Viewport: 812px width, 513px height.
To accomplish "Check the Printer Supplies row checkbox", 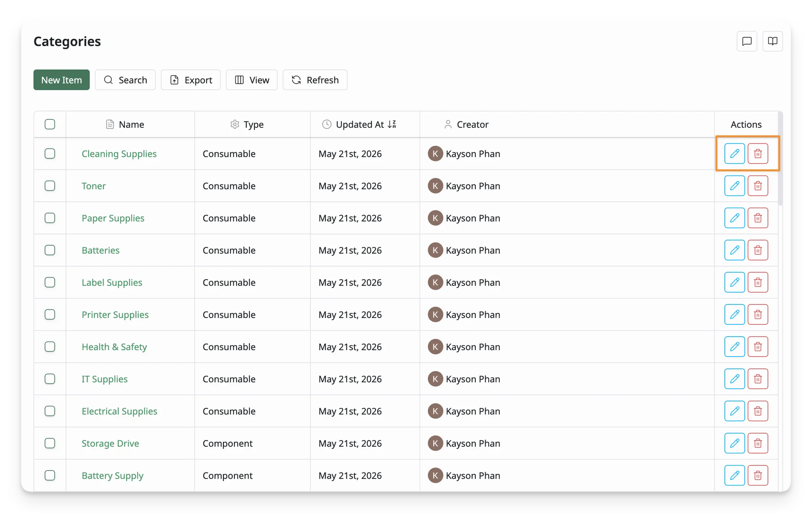I will (x=50, y=314).
